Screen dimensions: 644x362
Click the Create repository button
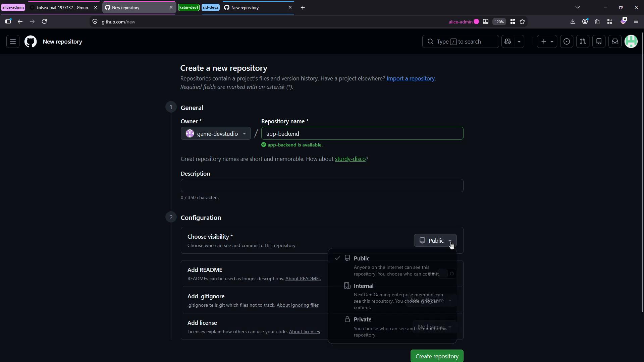[437, 356]
